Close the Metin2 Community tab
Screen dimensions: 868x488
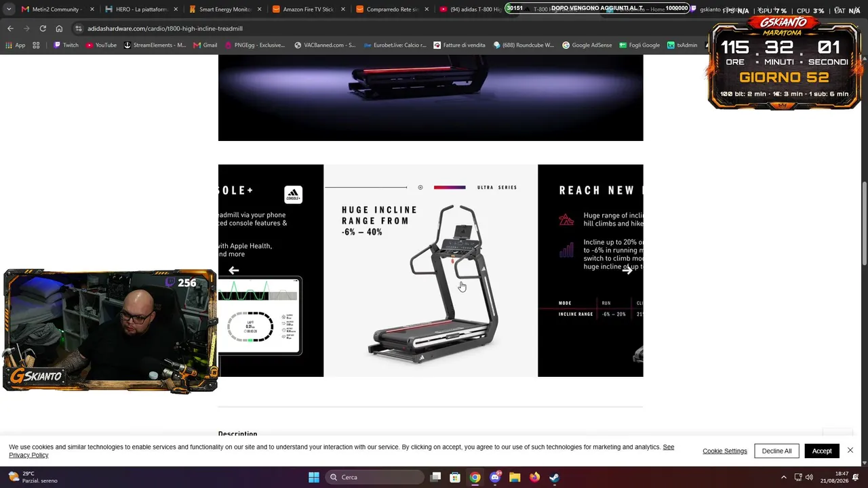(92, 9)
